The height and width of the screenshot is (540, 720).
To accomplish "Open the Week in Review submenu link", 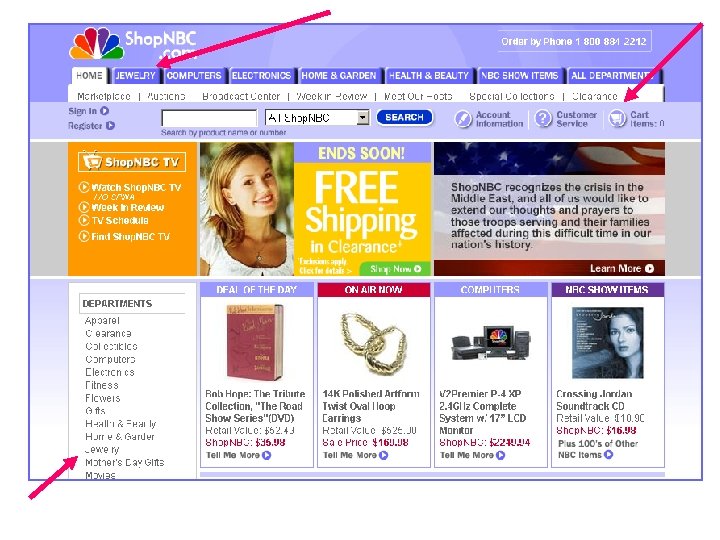I will tap(332, 96).
